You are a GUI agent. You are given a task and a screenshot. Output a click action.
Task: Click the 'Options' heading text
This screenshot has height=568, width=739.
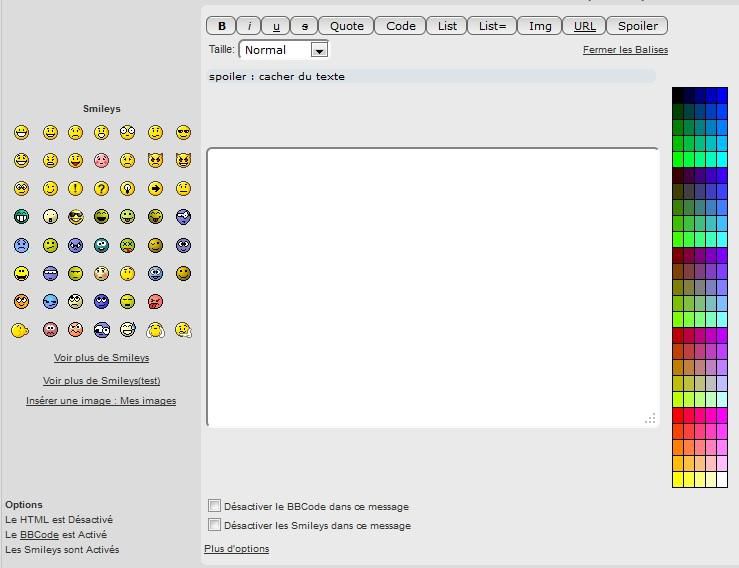click(24, 504)
